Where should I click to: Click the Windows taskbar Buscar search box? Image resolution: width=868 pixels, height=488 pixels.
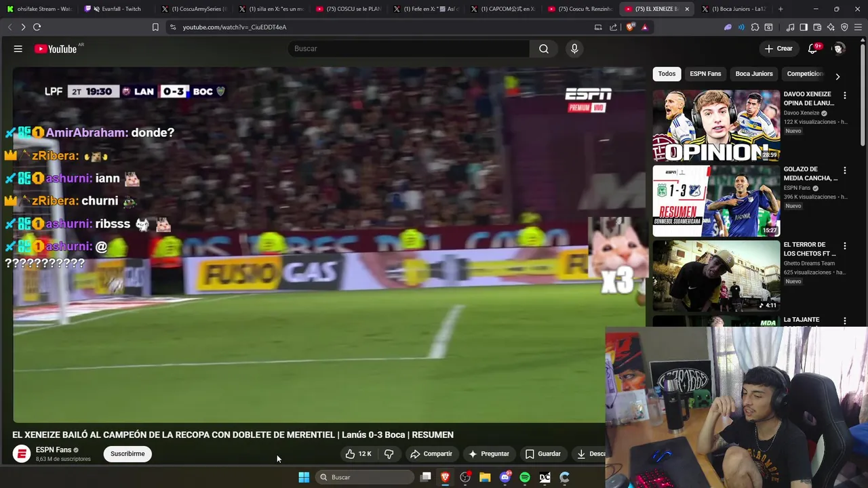pos(365,477)
